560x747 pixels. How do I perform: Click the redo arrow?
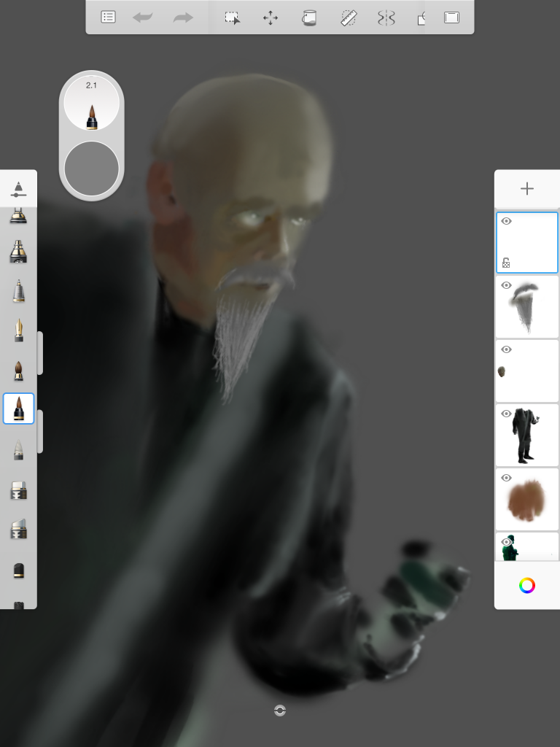183,18
